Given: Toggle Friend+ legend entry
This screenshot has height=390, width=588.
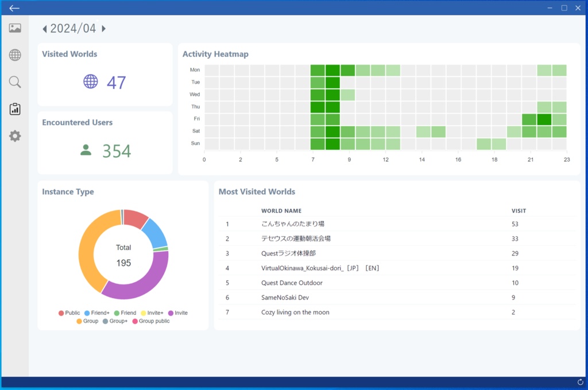Looking at the screenshot, I should pyautogui.click(x=97, y=313).
